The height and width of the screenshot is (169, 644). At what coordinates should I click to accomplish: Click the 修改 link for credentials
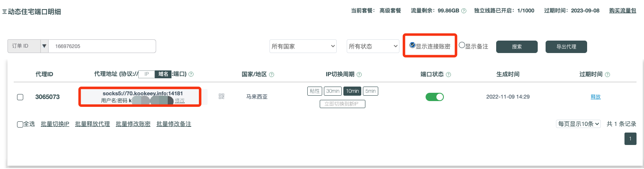[x=180, y=101]
